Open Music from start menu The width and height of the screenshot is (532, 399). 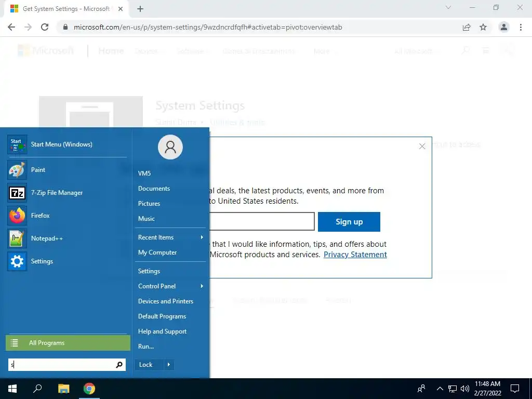point(146,219)
